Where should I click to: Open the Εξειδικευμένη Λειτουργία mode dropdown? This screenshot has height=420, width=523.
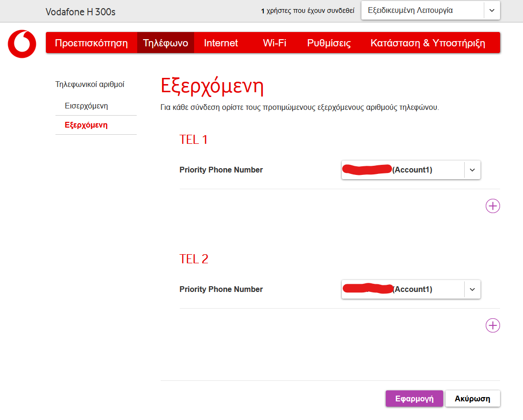point(431,11)
